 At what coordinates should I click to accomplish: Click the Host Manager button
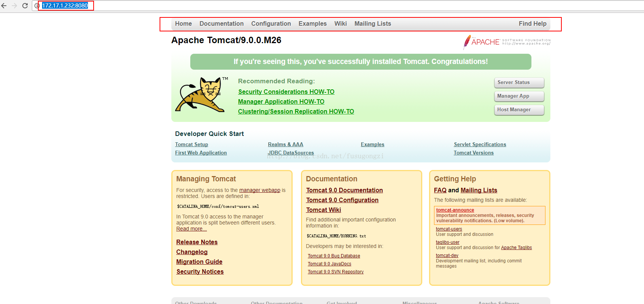point(519,110)
